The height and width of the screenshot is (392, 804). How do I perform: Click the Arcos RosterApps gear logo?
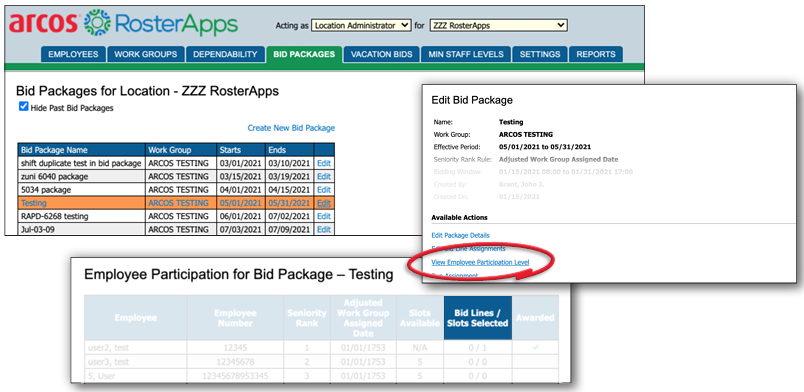point(97,23)
